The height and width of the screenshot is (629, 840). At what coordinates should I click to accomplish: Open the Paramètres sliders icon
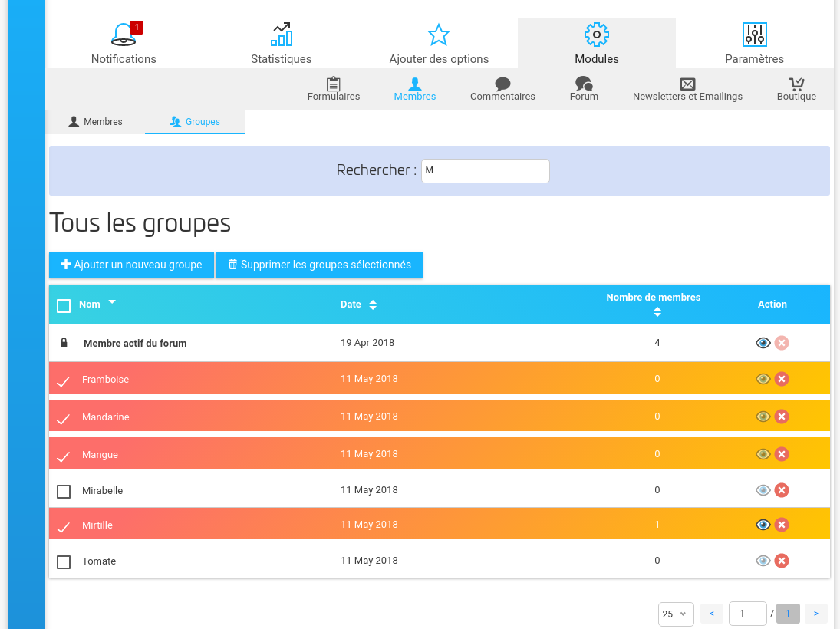click(754, 35)
